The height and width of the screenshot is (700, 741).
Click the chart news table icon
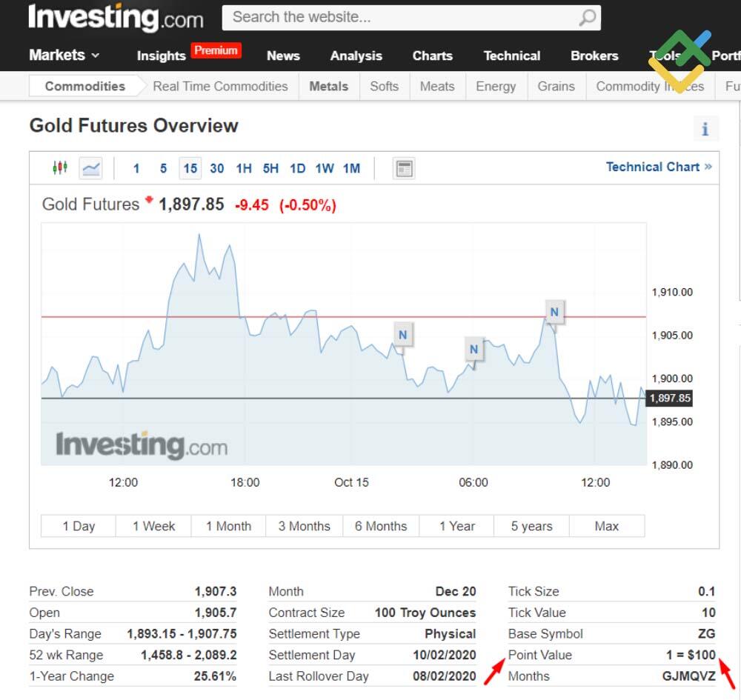point(404,168)
